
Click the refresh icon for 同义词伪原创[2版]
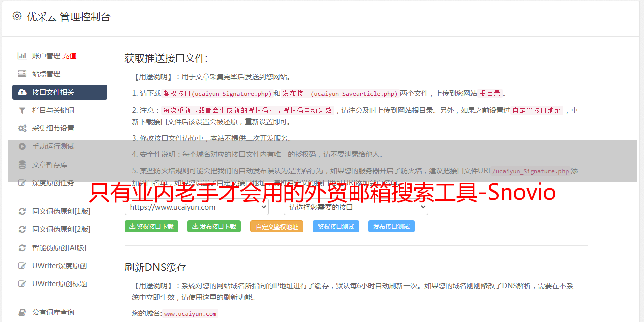click(x=22, y=229)
